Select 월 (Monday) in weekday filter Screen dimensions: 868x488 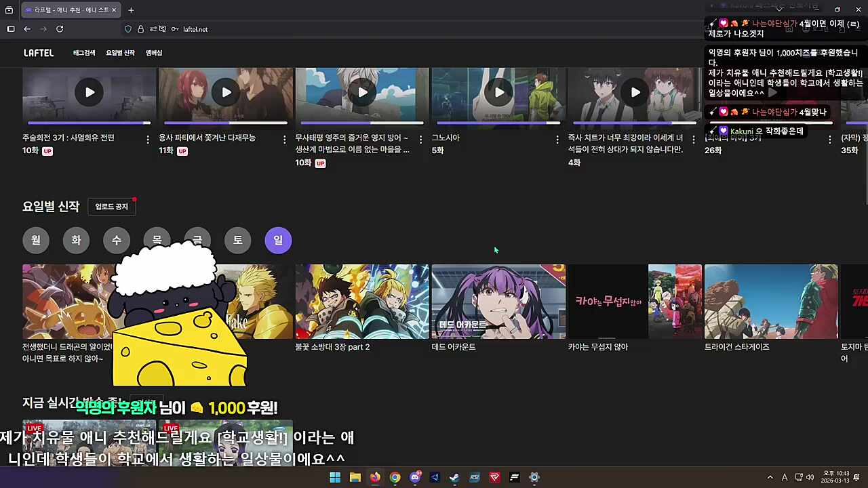click(x=35, y=239)
